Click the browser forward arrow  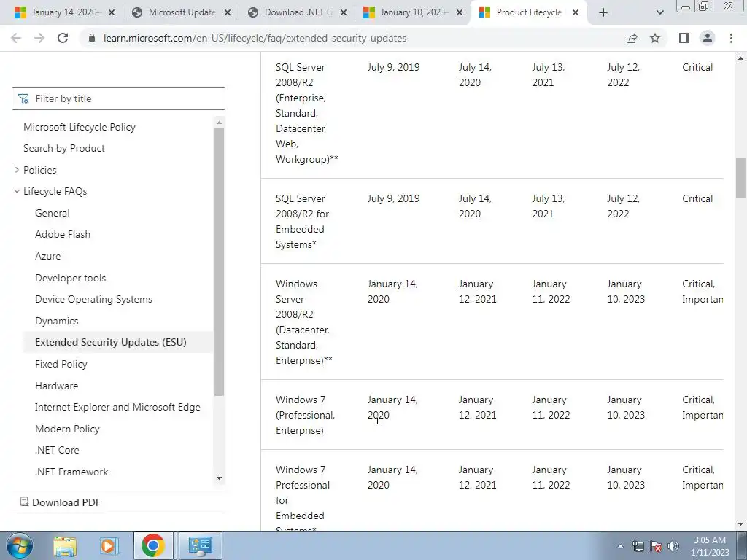39,38
